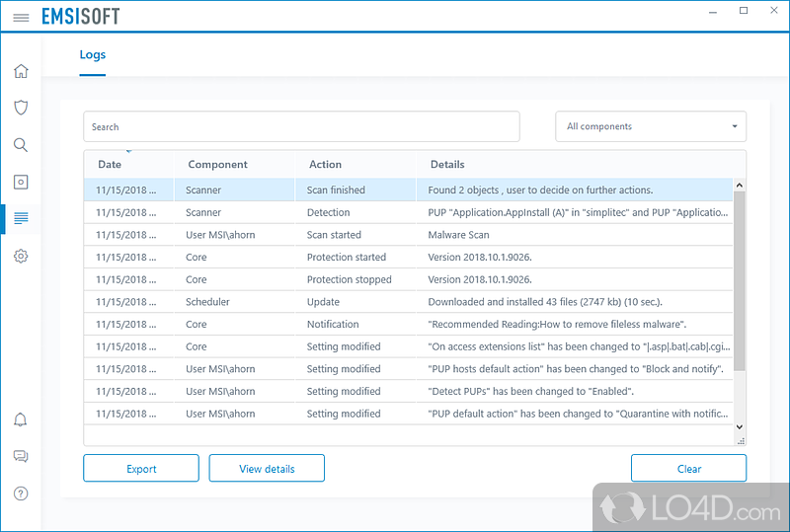Open the Scan magnifier icon in sidebar
790x532 pixels.
pos(21,145)
